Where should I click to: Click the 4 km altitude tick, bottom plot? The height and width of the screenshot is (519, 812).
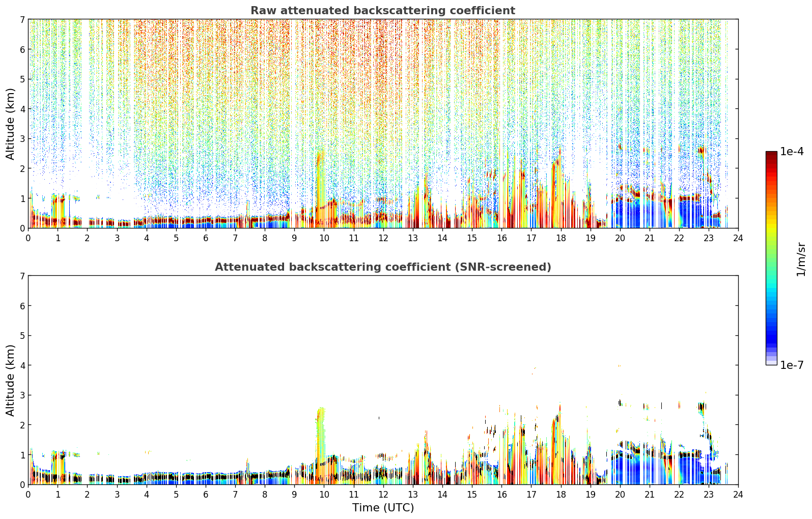coord(22,365)
